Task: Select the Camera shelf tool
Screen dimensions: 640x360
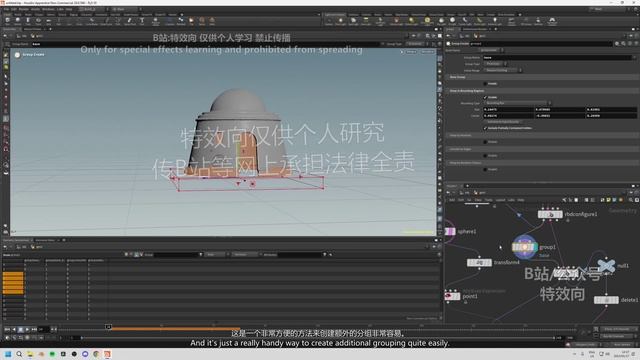Action: [x=329, y=20]
